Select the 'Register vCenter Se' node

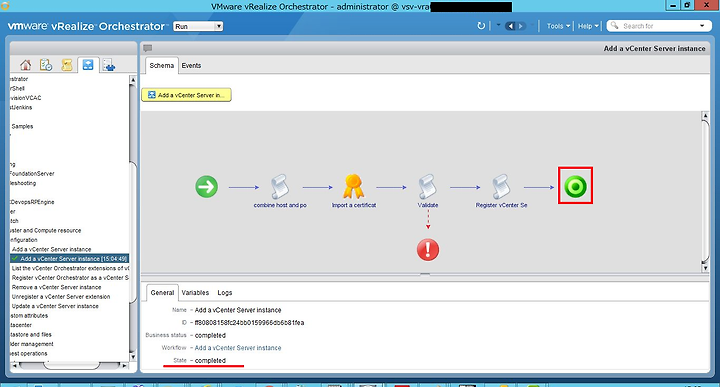pyautogui.click(x=501, y=186)
